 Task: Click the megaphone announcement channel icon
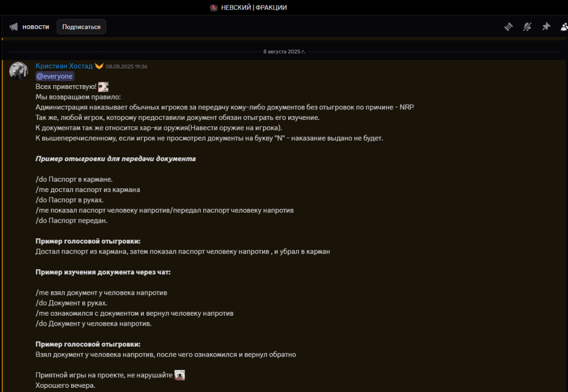tap(14, 27)
